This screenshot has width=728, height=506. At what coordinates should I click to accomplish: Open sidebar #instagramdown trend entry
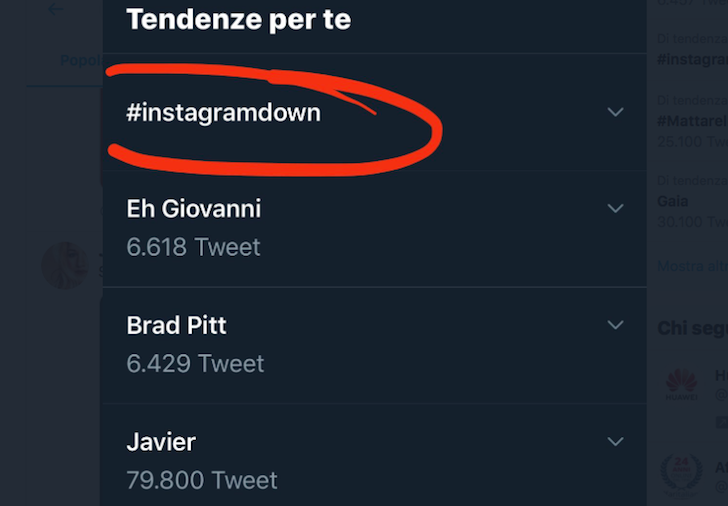[692, 59]
